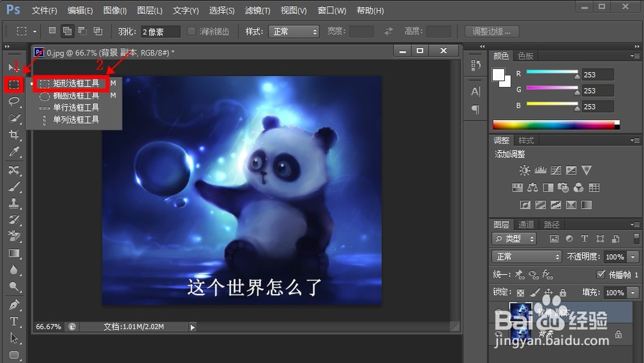Open the 滤镜(T) menu
This screenshot has width=644, height=363.
pos(258,10)
